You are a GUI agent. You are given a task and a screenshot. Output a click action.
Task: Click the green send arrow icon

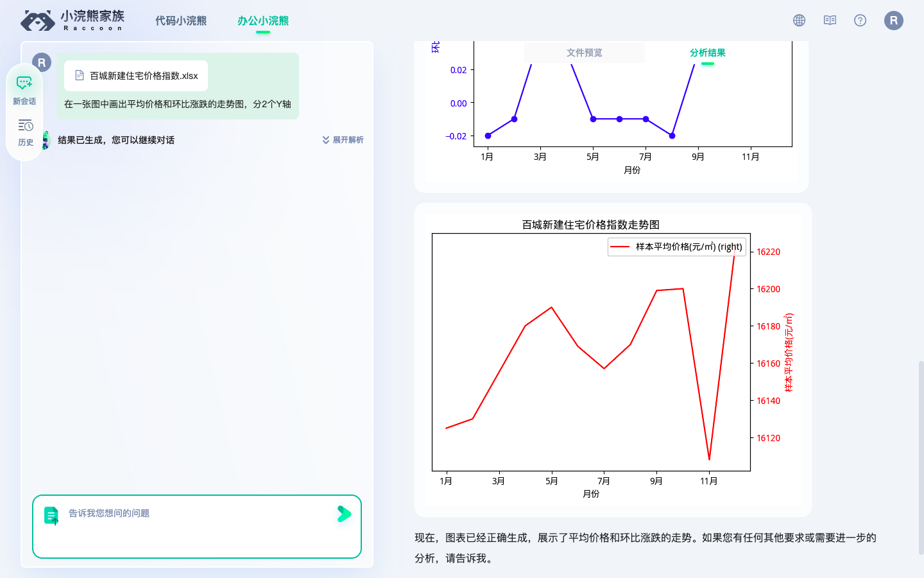[x=344, y=514]
